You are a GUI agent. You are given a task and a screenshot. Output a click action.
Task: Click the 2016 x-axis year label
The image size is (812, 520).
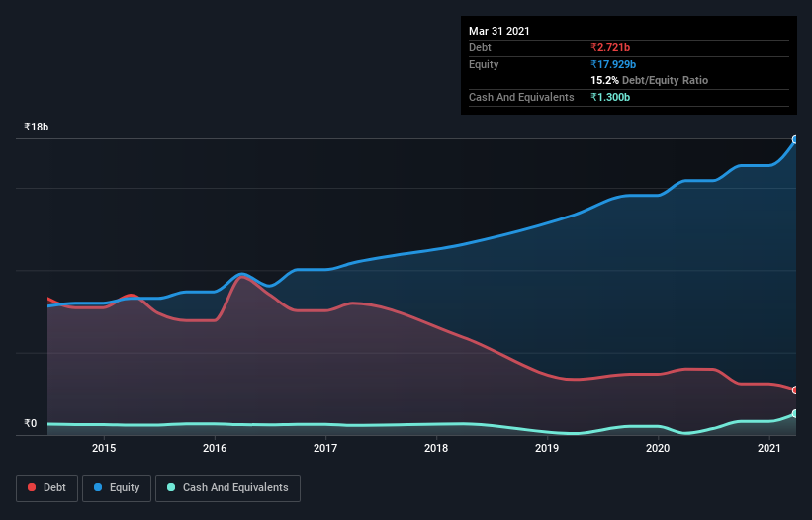[215, 448]
